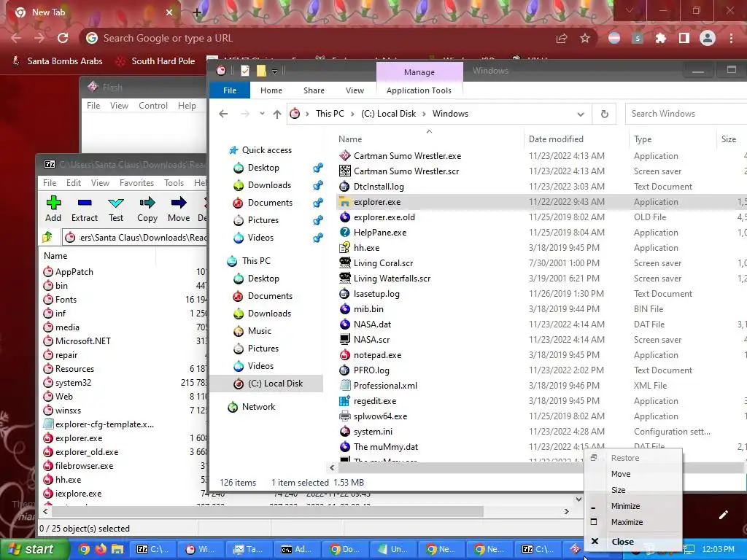The height and width of the screenshot is (560, 747).
Task: Open Santa Bombs Arabs bookmark
Action: pos(57,61)
